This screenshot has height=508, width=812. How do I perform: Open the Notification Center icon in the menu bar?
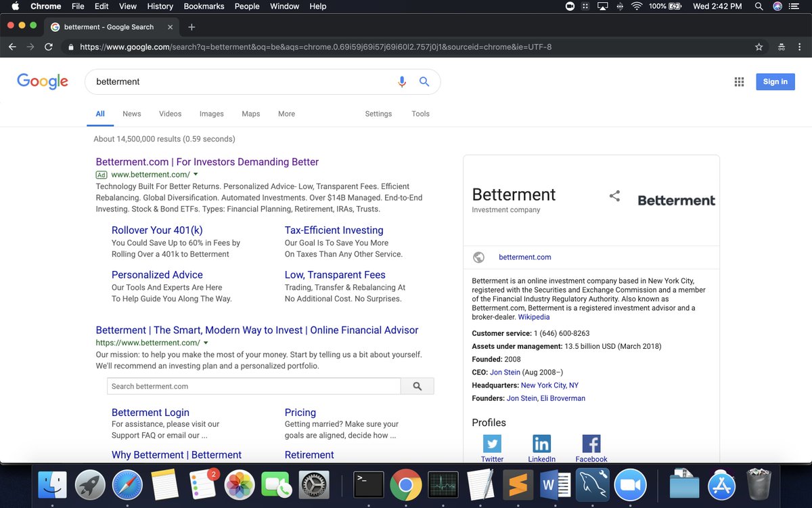coord(796,6)
